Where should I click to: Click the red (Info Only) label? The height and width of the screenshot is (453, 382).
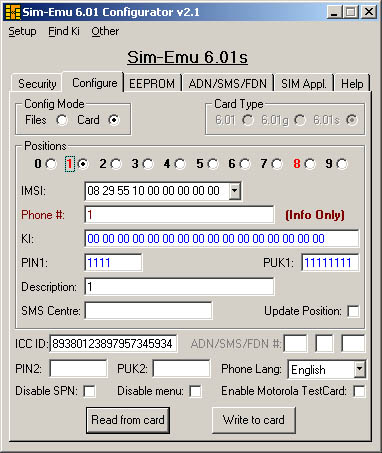[x=315, y=215]
